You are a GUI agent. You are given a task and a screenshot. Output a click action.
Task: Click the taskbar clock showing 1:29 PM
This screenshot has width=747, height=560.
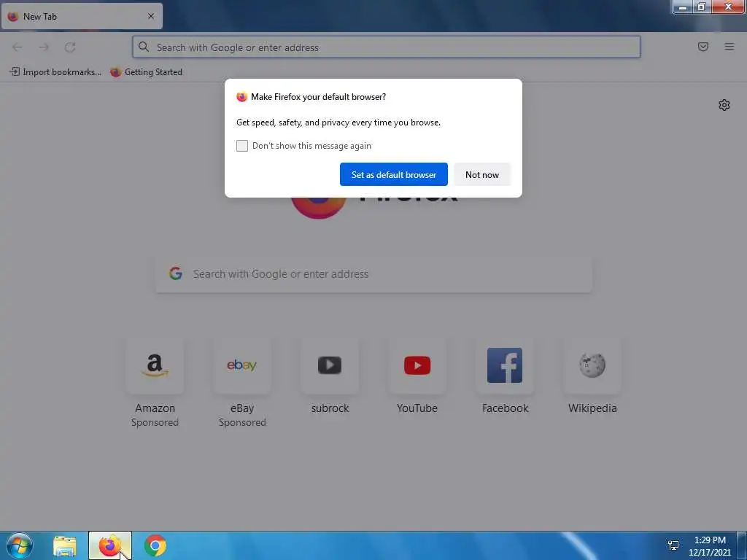coord(709,545)
